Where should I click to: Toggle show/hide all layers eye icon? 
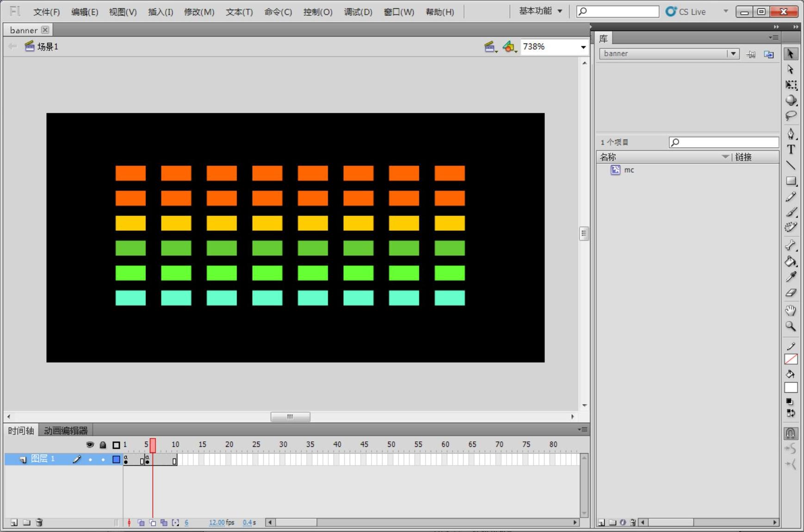pos(90,445)
